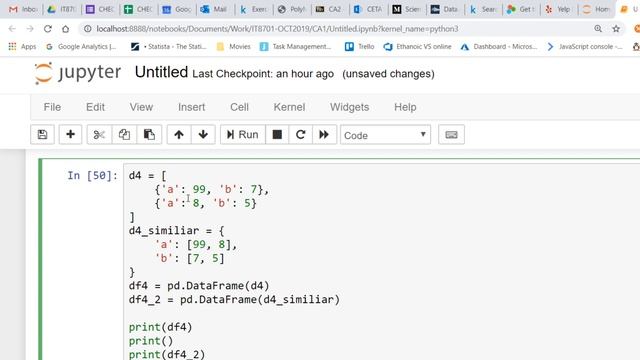Viewport: 640px width, 360px height.
Task: Restart the kernel icon
Action: (x=300, y=135)
